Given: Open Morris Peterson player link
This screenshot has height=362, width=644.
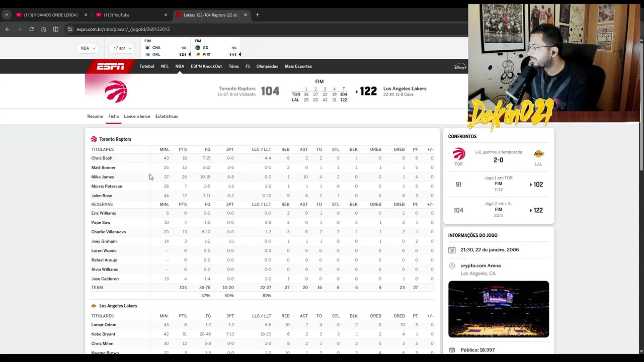Looking at the screenshot, I should tap(107, 187).
